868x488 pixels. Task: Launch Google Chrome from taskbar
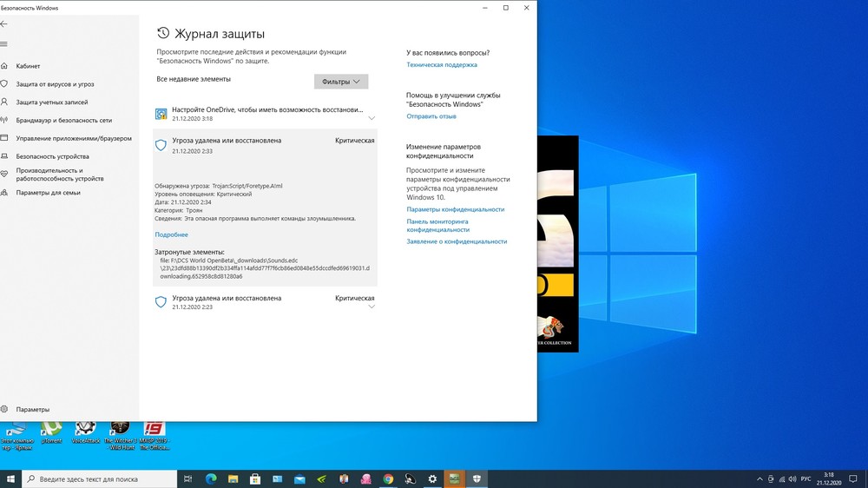tap(388, 479)
